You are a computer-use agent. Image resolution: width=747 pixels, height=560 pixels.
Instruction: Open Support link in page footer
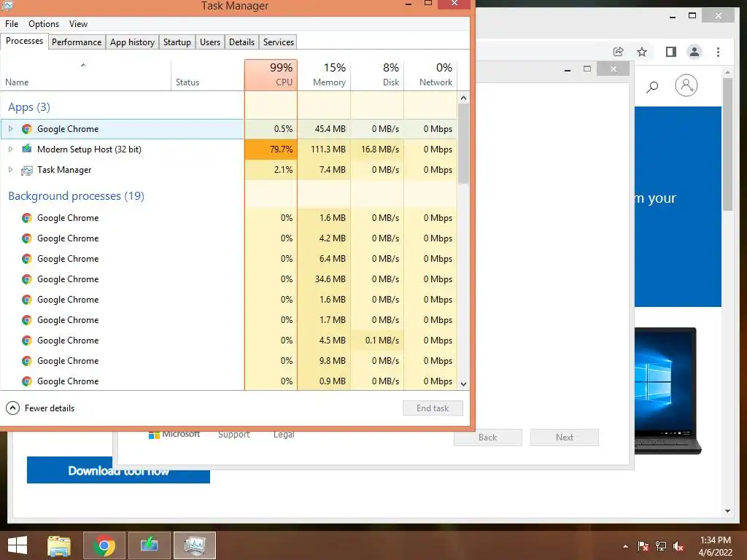pyautogui.click(x=234, y=434)
